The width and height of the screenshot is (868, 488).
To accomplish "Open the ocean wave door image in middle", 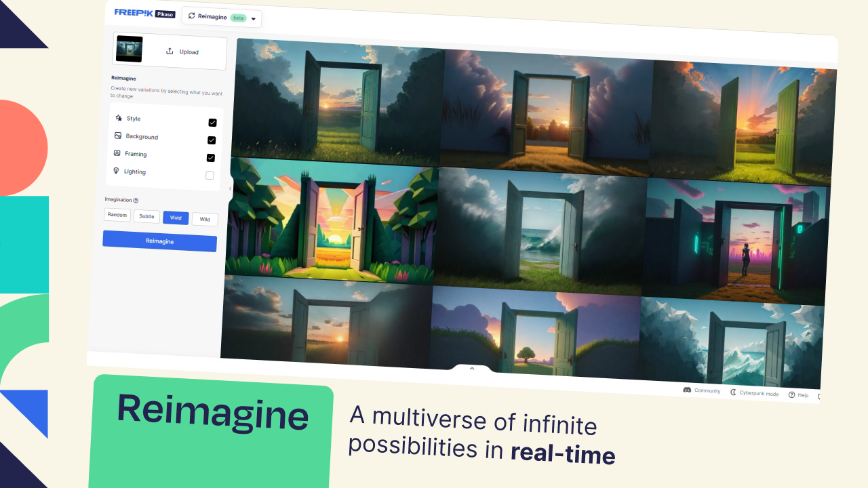I will click(541, 231).
